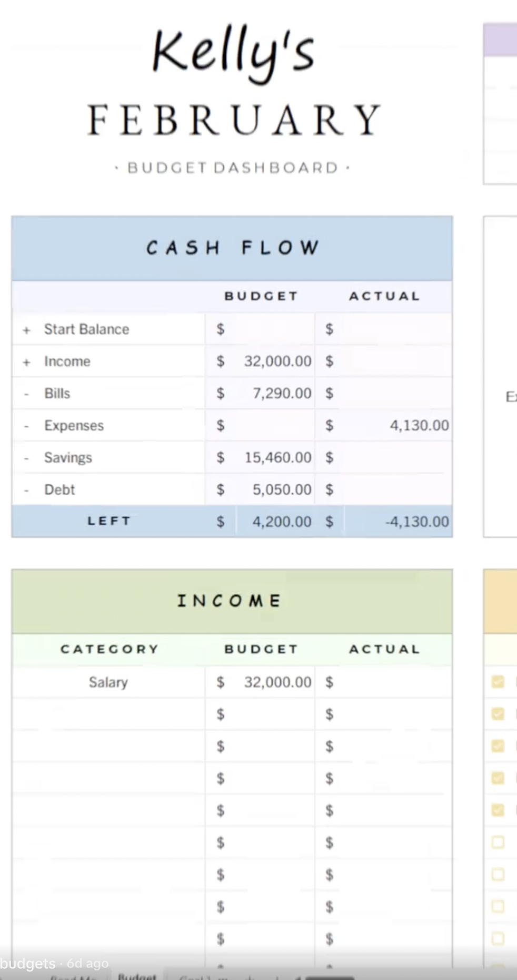Click the Salary category cell
This screenshot has width=517, height=980.
(x=108, y=682)
